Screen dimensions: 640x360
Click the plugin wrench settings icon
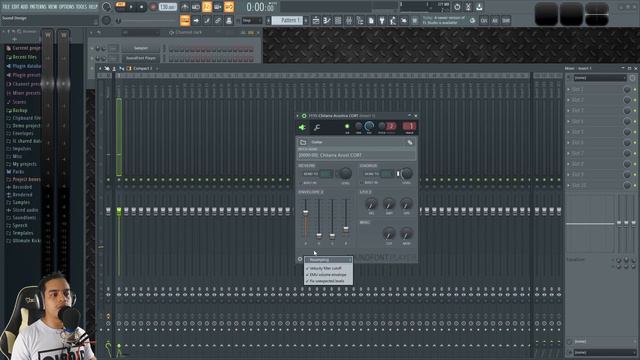pos(316,128)
